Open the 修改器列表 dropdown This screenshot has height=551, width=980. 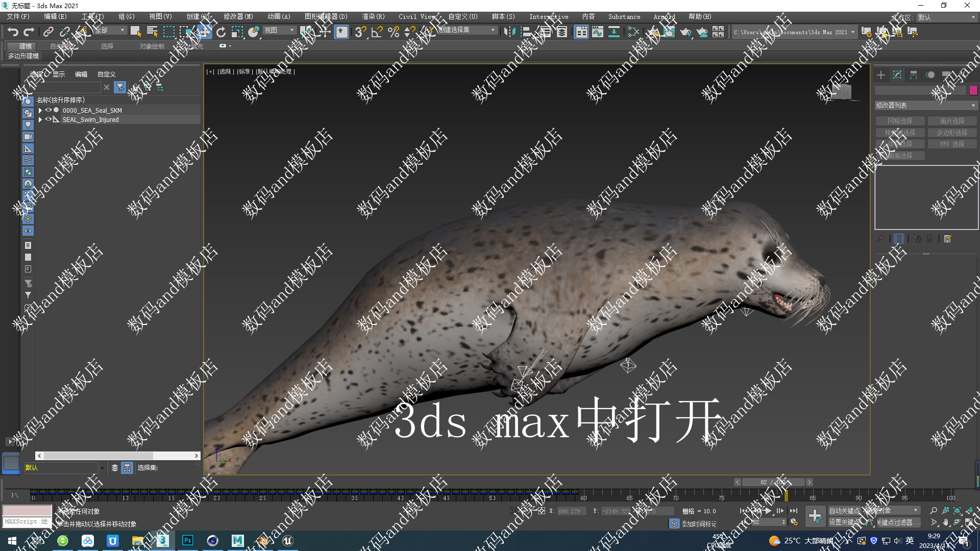926,105
